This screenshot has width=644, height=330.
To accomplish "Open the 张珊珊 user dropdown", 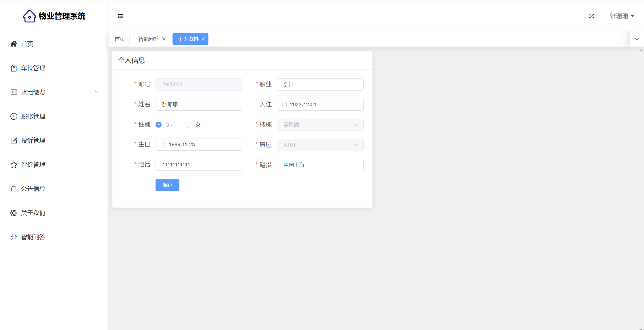I will pos(622,16).
